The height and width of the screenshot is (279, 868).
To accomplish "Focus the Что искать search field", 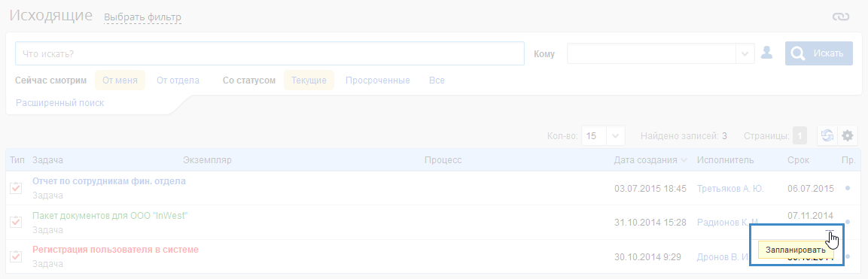I will pos(270,53).
